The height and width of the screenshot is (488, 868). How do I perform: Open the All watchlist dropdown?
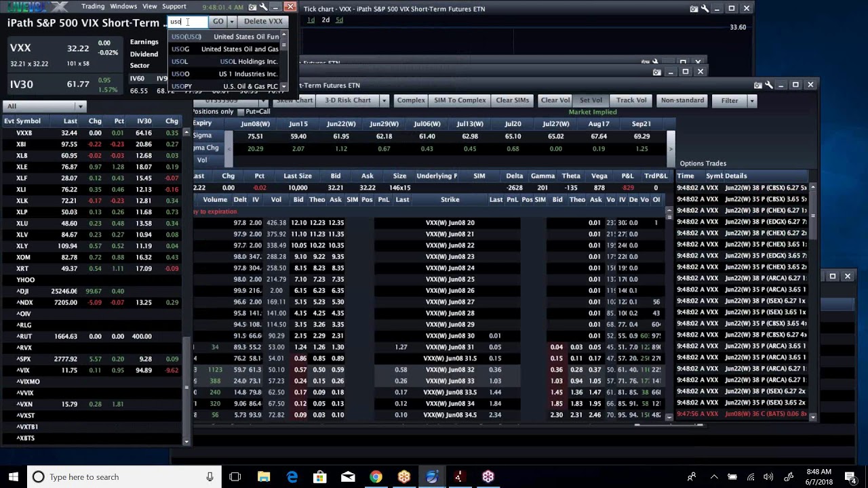pos(43,106)
